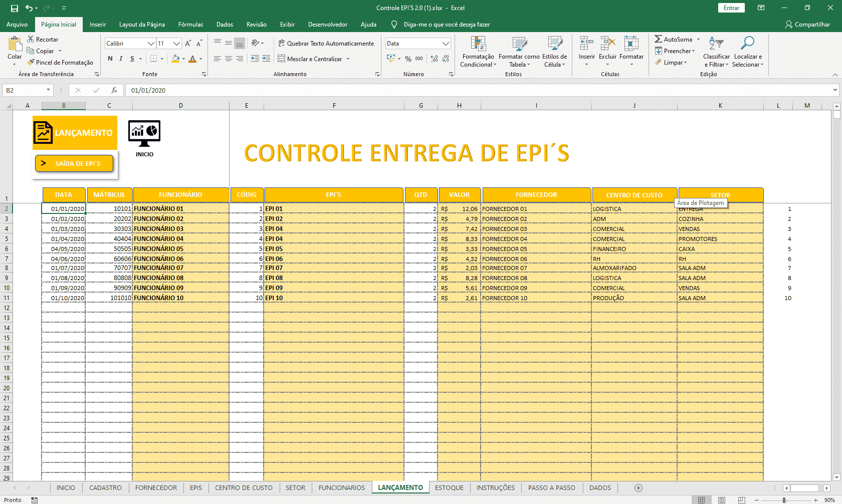Expand the formula bar
Image resolution: width=842 pixels, height=504 pixels.
(x=835, y=90)
